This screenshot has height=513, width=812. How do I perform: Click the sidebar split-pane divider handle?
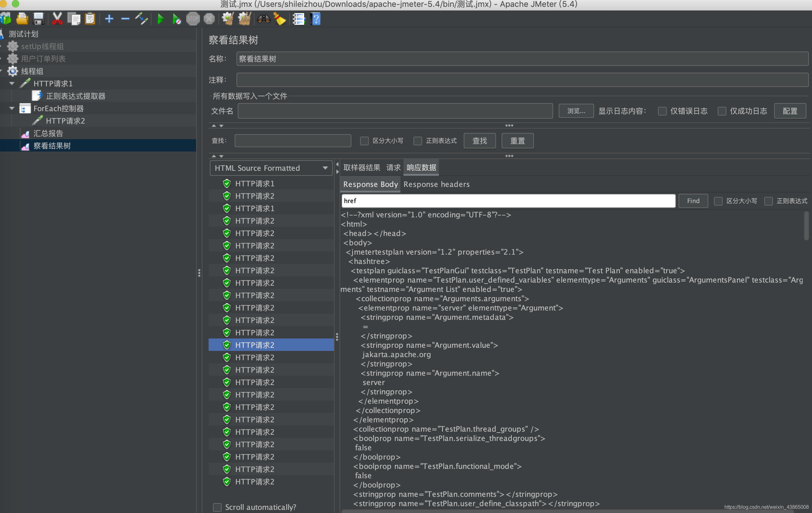click(x=199, y=273)
